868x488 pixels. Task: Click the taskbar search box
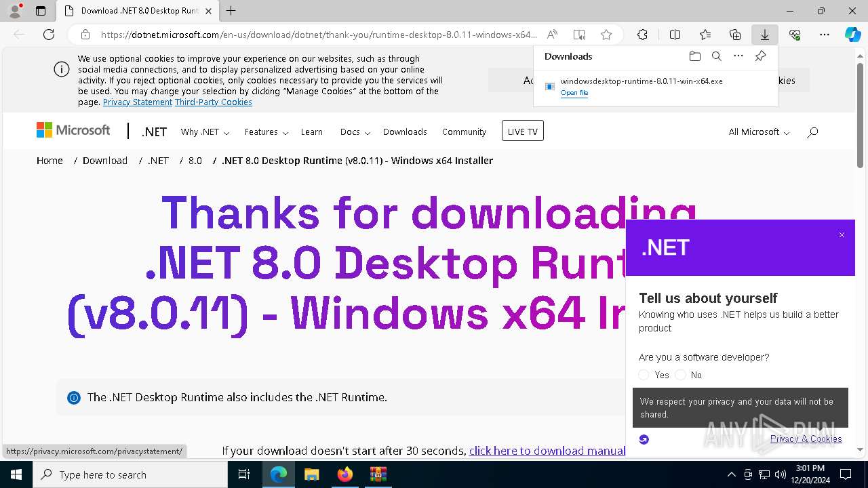pos(130,474)
